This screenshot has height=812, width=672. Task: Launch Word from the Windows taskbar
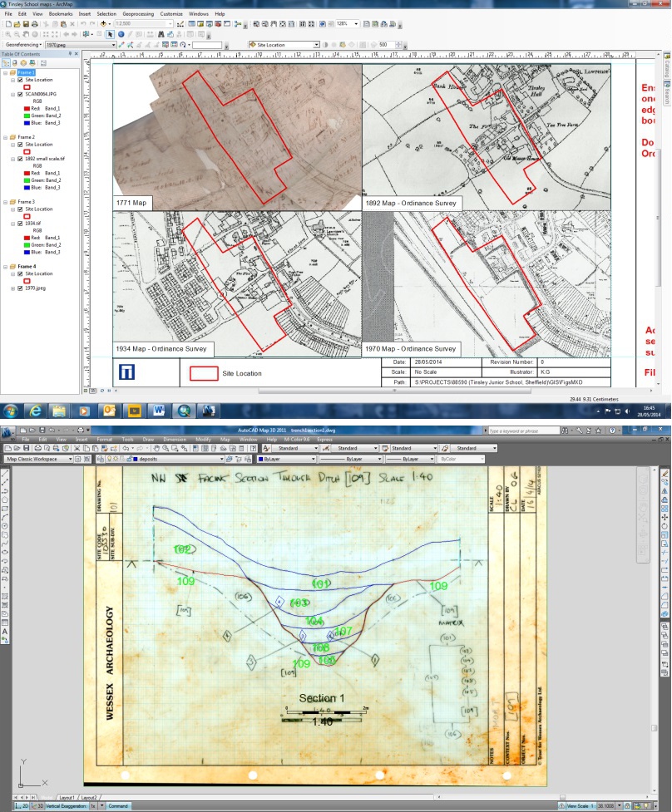[158, 411]
